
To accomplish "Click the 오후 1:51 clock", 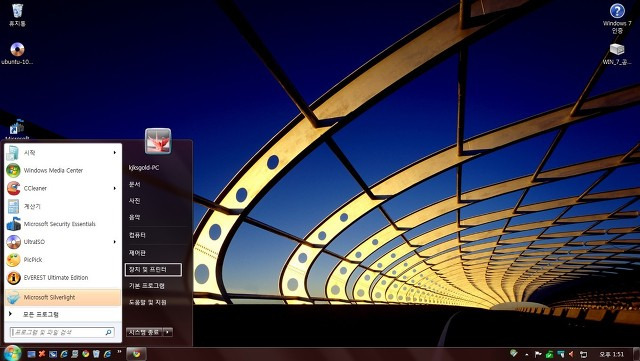I will pos(611,354).
